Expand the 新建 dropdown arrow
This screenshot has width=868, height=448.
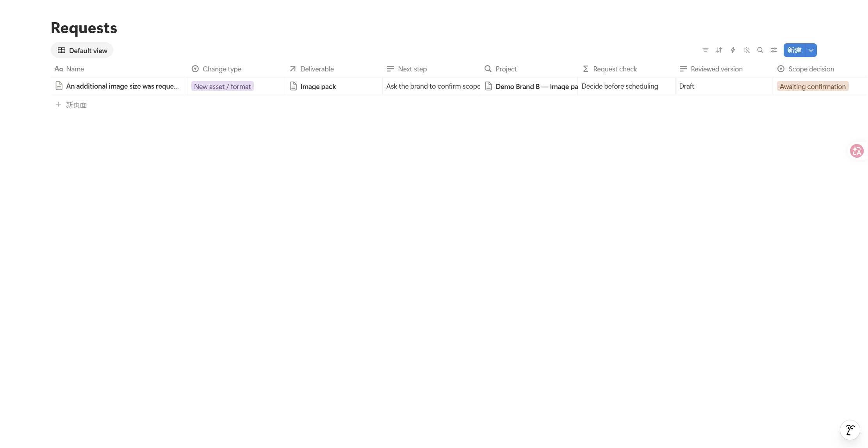tap(811, 50)
